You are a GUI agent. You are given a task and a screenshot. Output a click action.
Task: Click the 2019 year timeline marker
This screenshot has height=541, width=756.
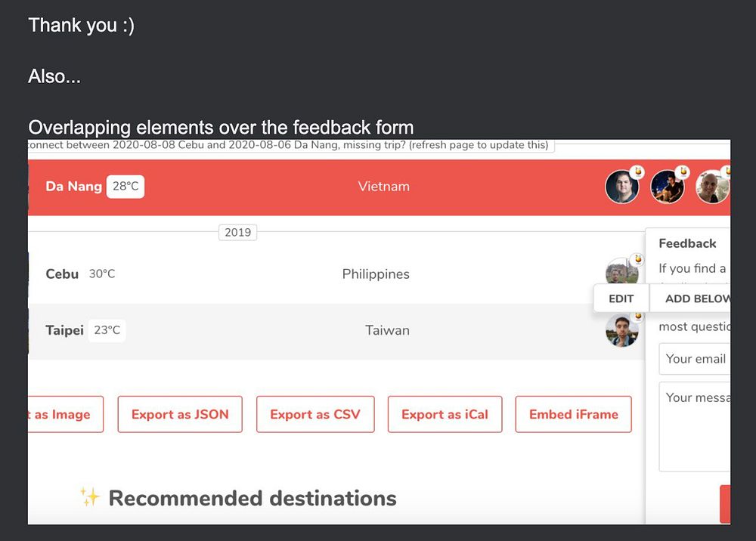(237, 232)
